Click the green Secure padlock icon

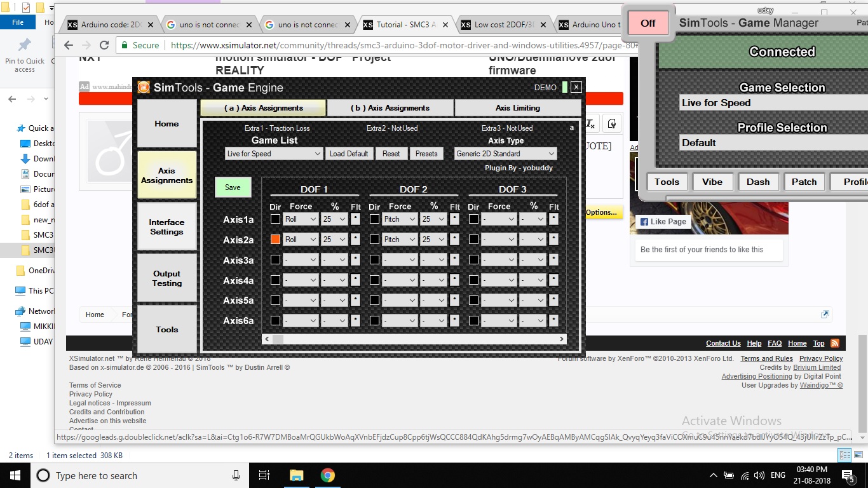tap(124, 45)
